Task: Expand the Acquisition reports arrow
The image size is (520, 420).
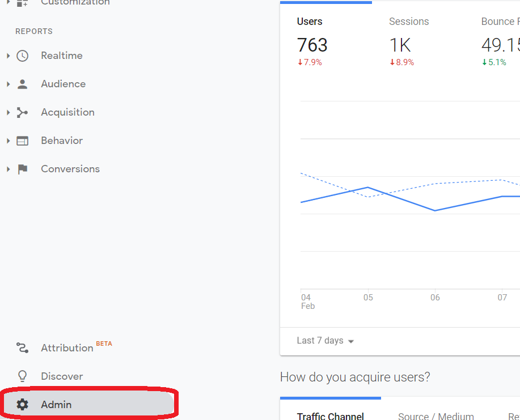Action: (9, 113)
